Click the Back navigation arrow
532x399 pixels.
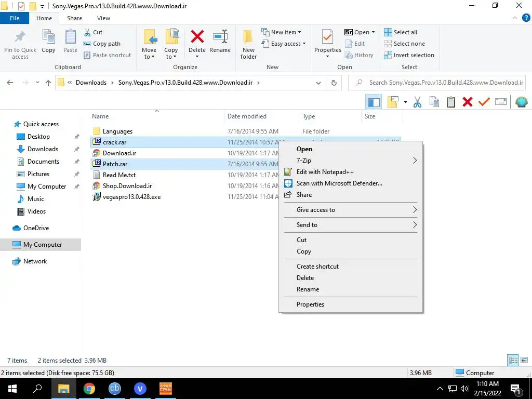10,83
